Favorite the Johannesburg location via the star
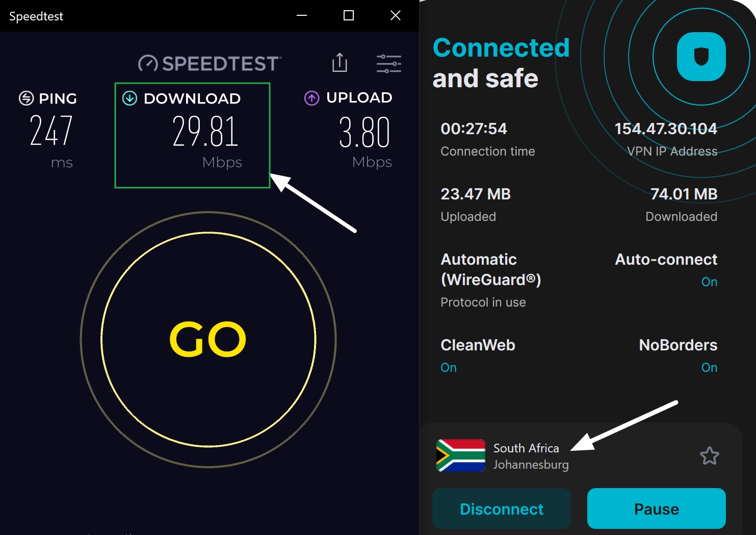This screenshot has height=535, width=756. click(x=710, y=456)
